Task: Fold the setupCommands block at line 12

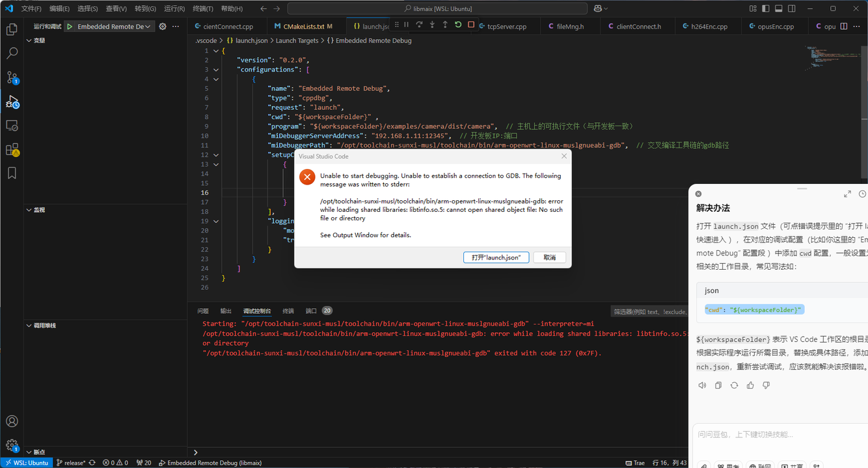Action: [x=216, y=155]
